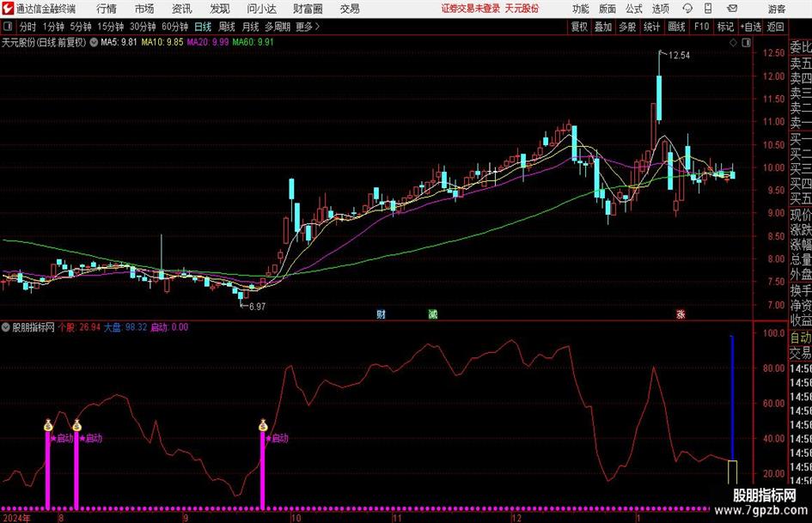Click the diamond icon above the chart
Screen dimensions: 812x523
tap(733, 43)
